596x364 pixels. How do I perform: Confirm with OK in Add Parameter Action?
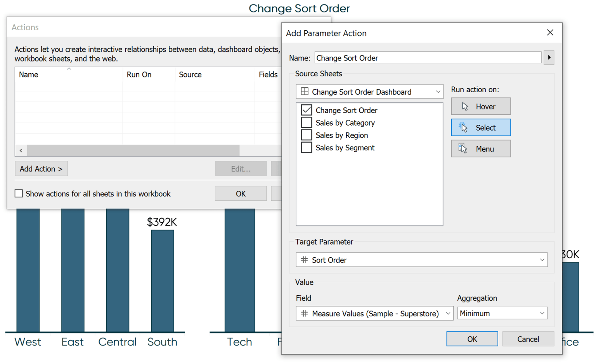click(x=472, y=338)
